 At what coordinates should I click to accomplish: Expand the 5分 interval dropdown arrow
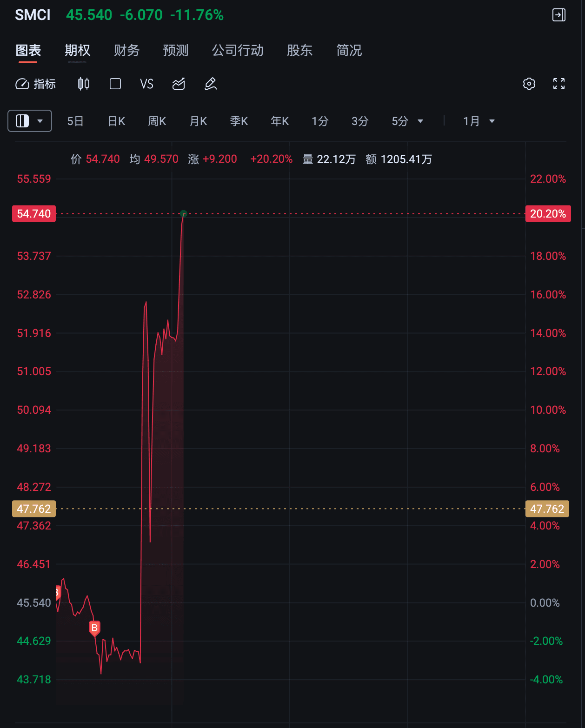pyautogui.click(x=420, y=121)
